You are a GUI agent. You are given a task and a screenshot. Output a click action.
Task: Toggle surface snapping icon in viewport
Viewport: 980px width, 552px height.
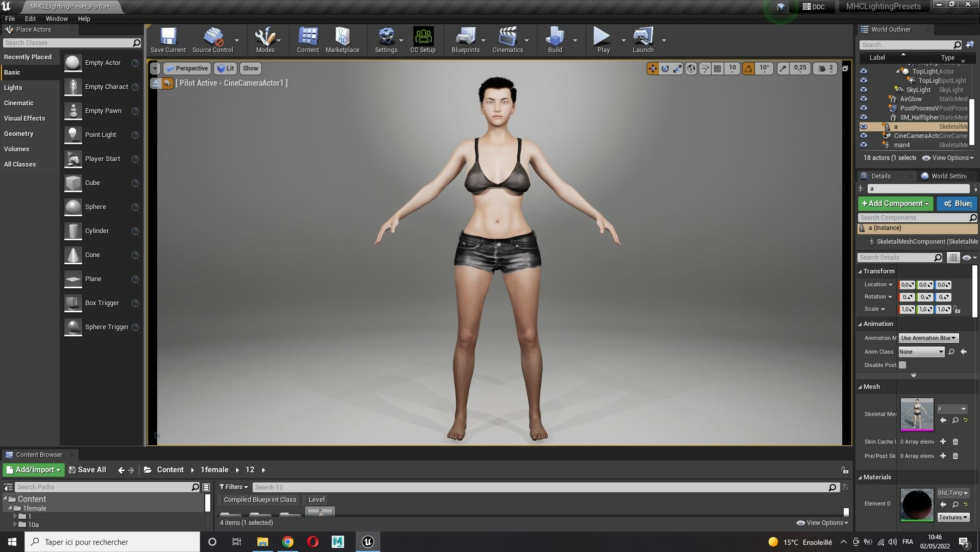tap(705, 69)
